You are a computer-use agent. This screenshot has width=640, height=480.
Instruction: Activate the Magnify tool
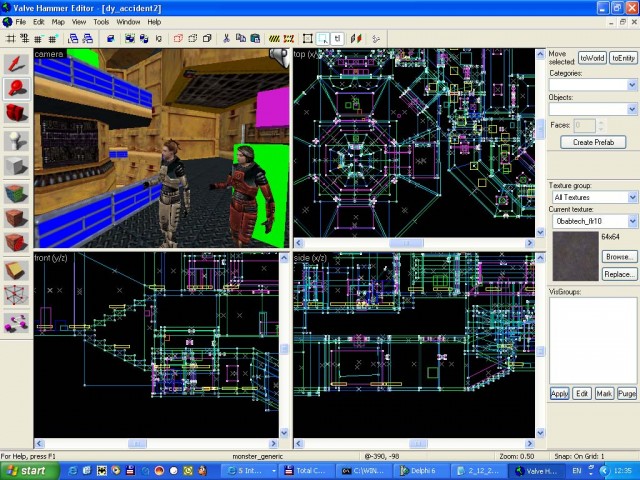pos(16,89)
